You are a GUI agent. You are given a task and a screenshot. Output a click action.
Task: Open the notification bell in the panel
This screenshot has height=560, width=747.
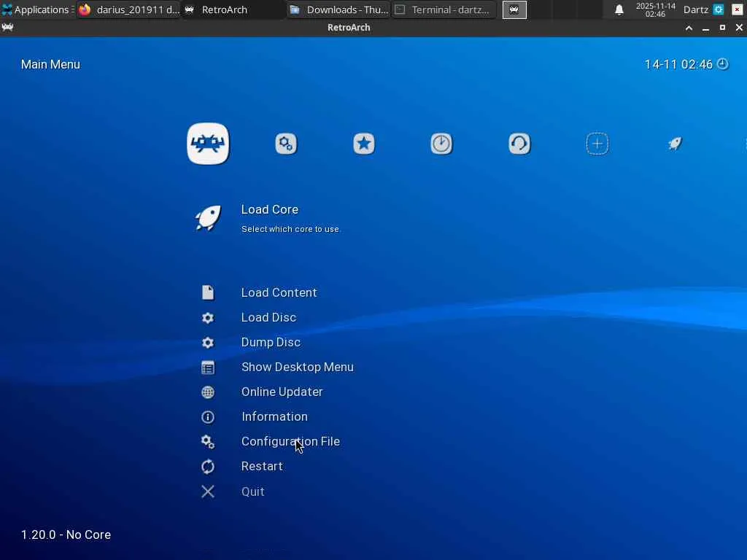(x=619, y=9)
